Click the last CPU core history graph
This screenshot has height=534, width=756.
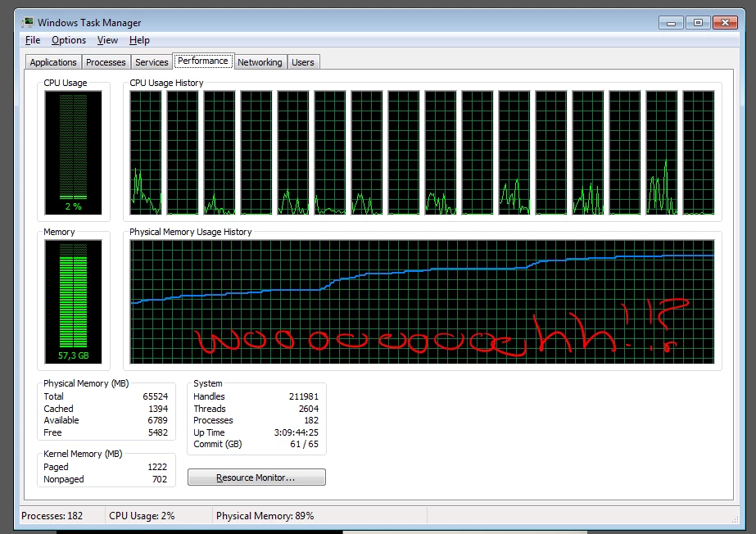click(699, 153)
